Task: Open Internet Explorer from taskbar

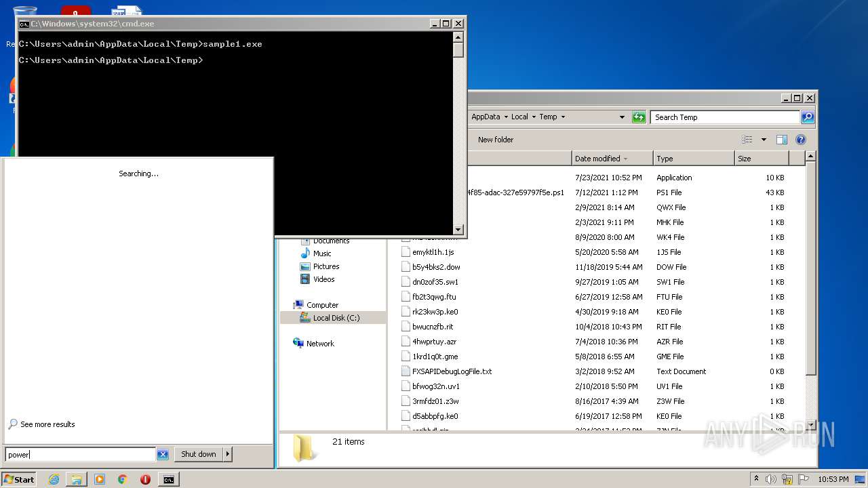Action: pyautogui.click(x=54, y=479)
